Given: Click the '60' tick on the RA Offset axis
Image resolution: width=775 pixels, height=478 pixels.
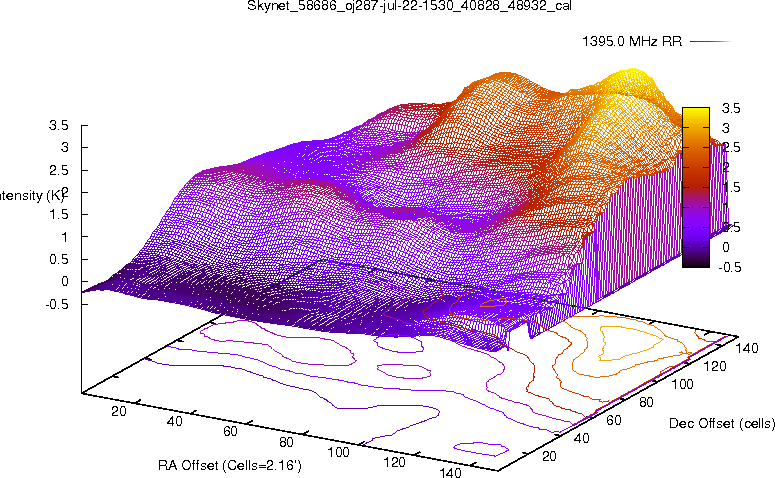Looking at the screenshot, I should tap(230, 431).
